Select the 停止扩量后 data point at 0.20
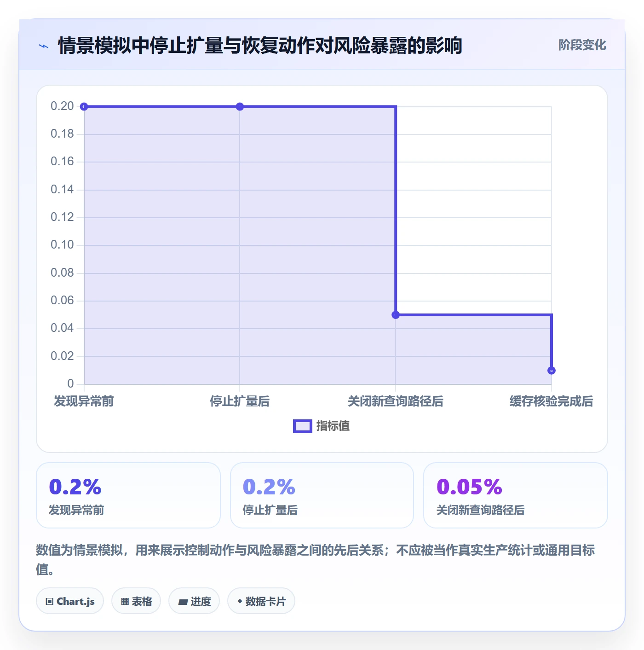Viewport: 644px width, 650px height. pos(240,107)
